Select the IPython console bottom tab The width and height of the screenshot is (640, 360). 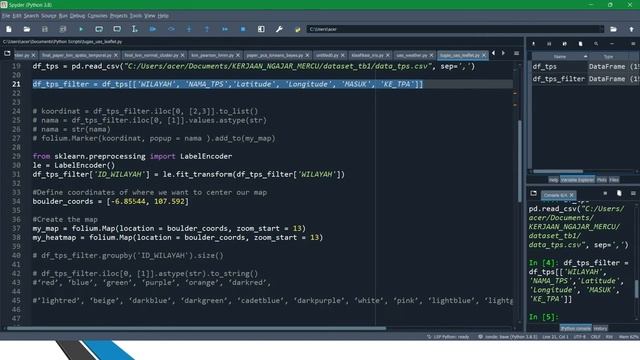[x=576, y=328]
